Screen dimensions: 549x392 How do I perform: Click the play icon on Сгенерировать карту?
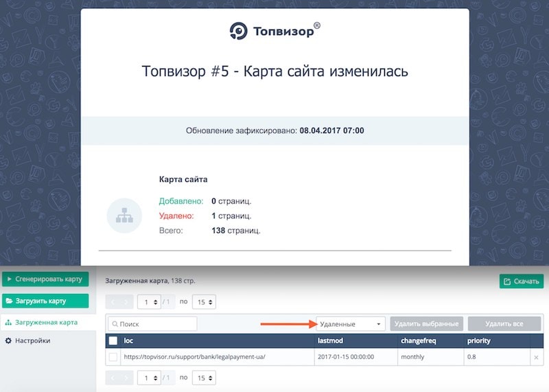coord(10,279)
